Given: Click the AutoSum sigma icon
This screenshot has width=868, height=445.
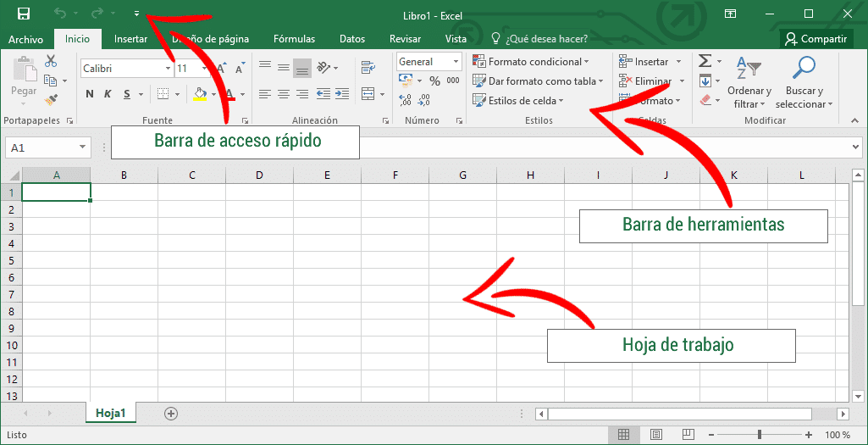Looking at the screenshot, I should 705,61.
